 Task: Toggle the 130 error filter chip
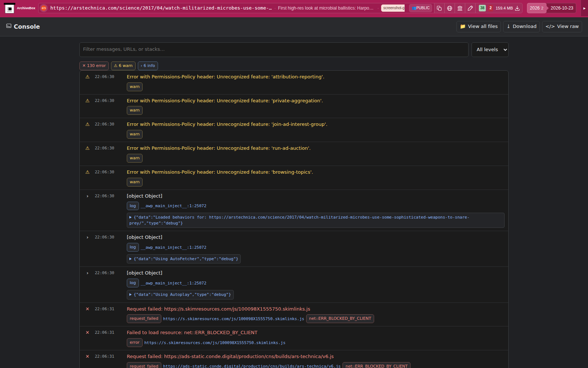click(94, 66)
